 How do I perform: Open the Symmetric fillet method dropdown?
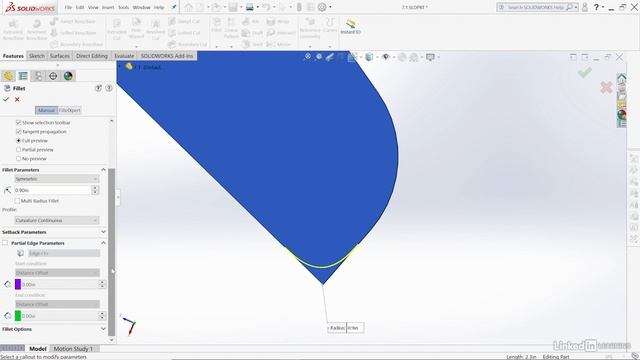tap(57, 179)
